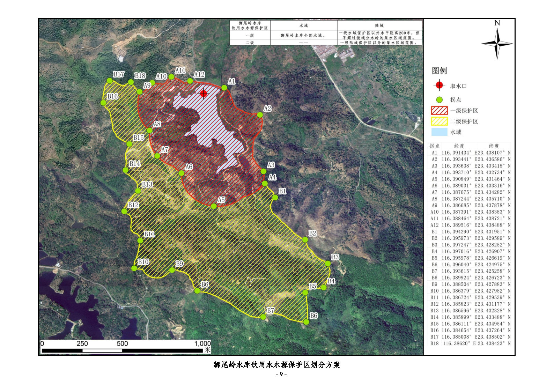Click turning point marker B15
The width and height of the screenshot is (554, 392).
[129, 144]
